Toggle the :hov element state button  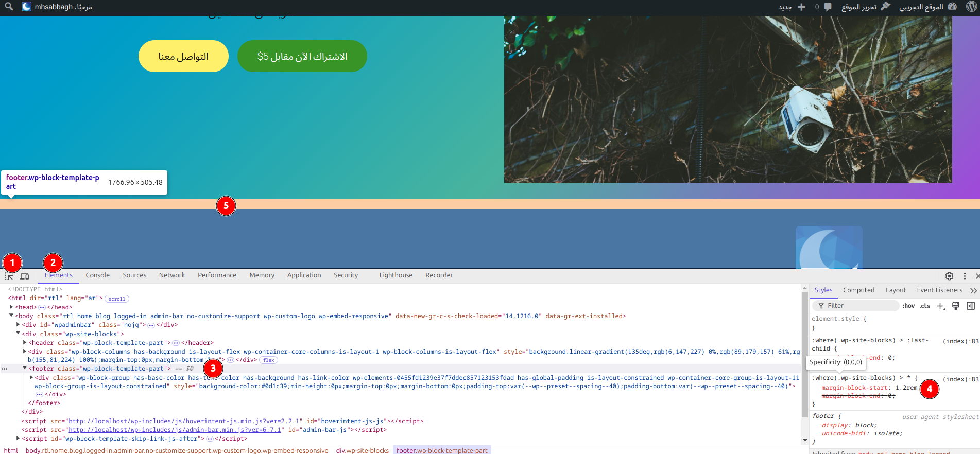909,306
